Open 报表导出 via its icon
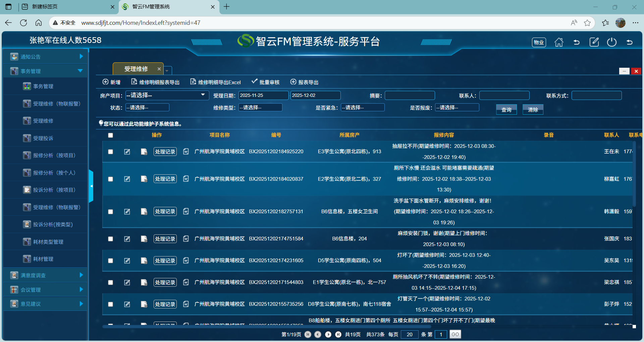This screenshot has width=644, height=342. point(293,82)
